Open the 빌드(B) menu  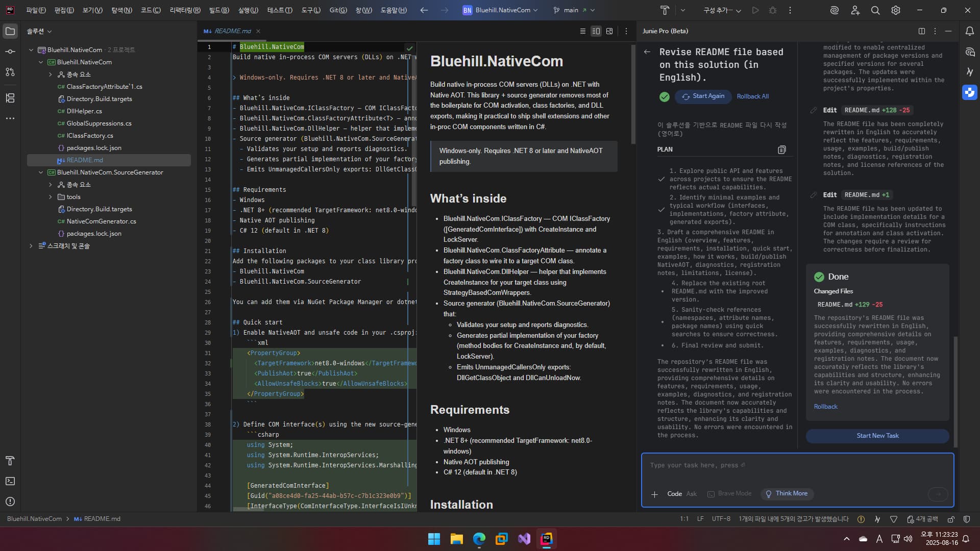(219, 10)
